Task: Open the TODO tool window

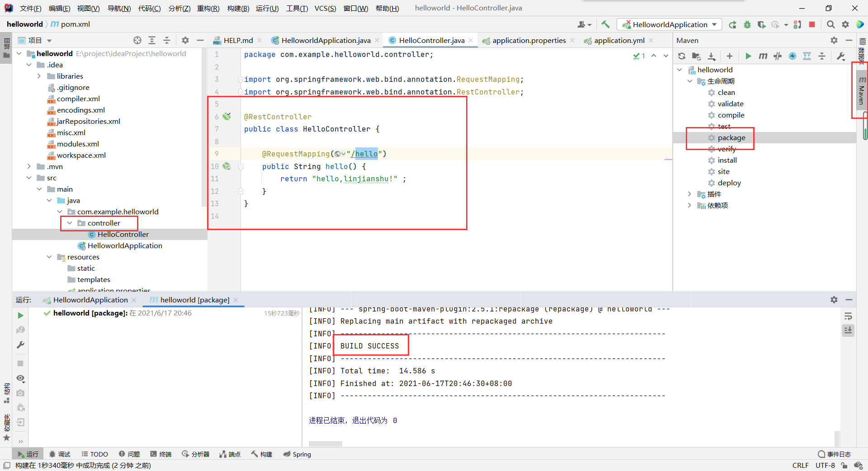Action: coord(95,454)
